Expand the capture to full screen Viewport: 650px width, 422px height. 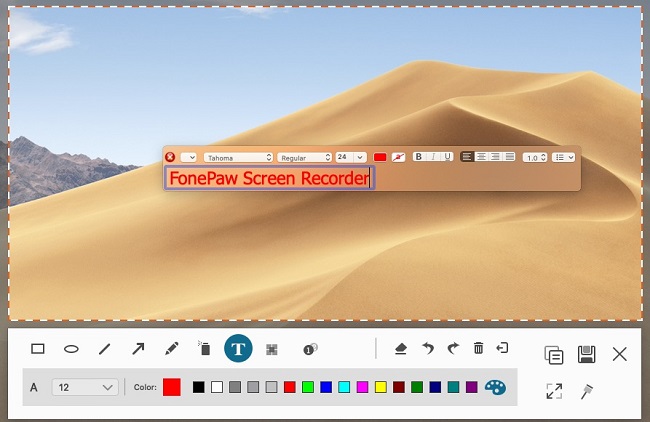554,391
